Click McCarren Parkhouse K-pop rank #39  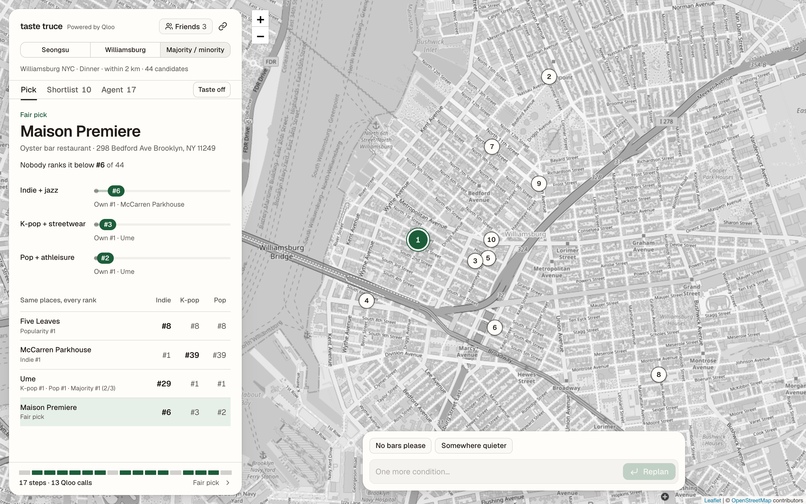pos(192,355)
